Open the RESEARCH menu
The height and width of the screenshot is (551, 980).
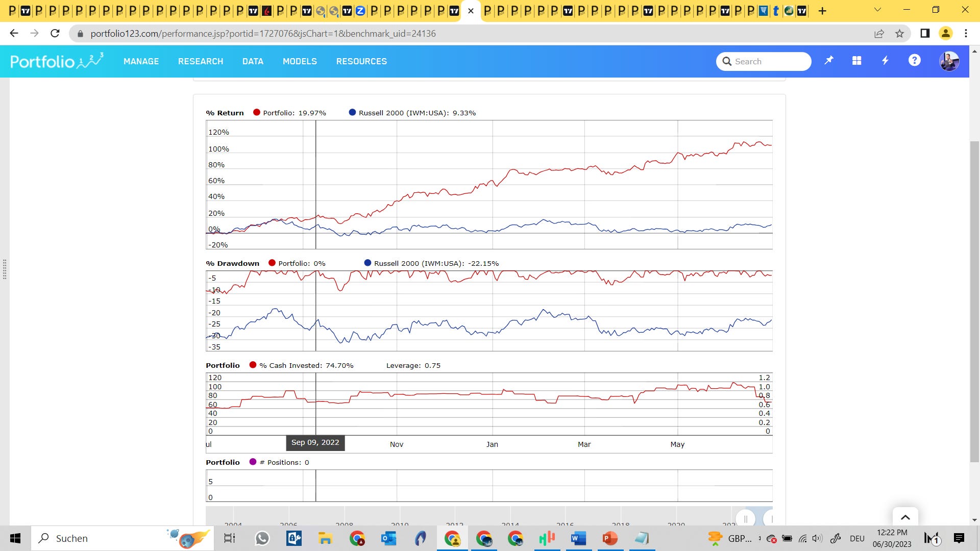coord(200,61)
